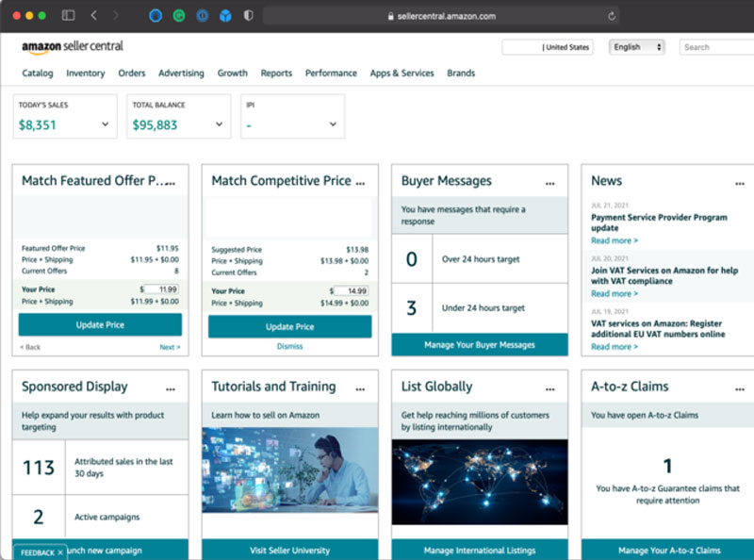Image resolution: width=754 pixels, height=560 pixels.
Task: Click the reload page icon
Action: pos(612,16)
